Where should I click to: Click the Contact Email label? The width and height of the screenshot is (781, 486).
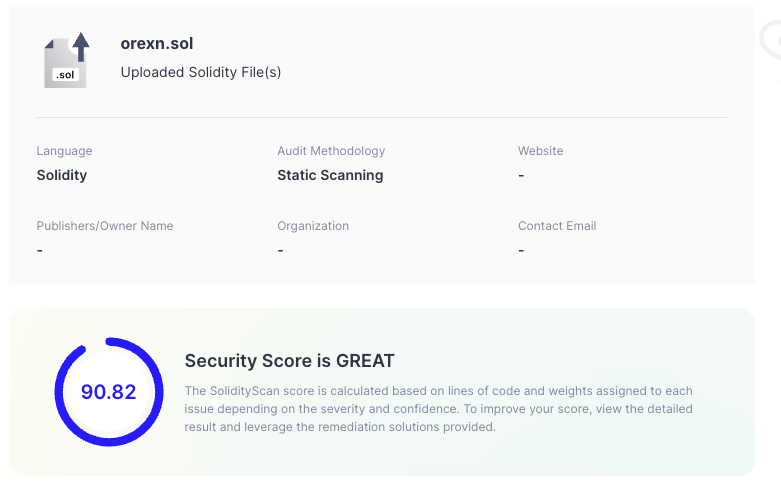557,226
